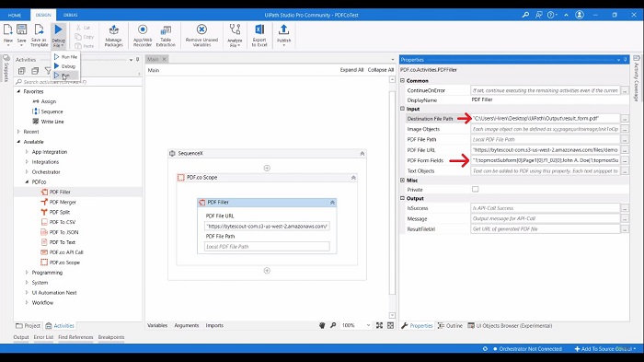Viewport: 644px width, 362px height.
Task: Open the help question mark icon
Action: pyautogui.click(x=551, y=15)
